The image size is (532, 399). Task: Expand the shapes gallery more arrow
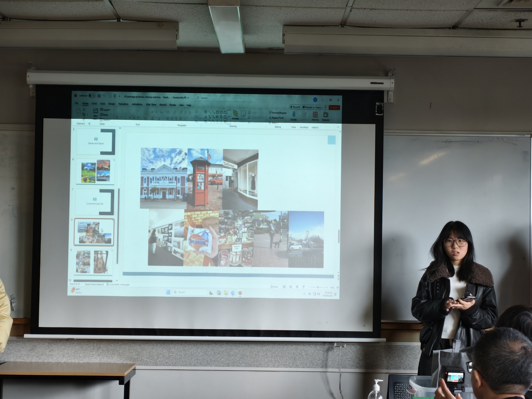[x=229, y=117]
